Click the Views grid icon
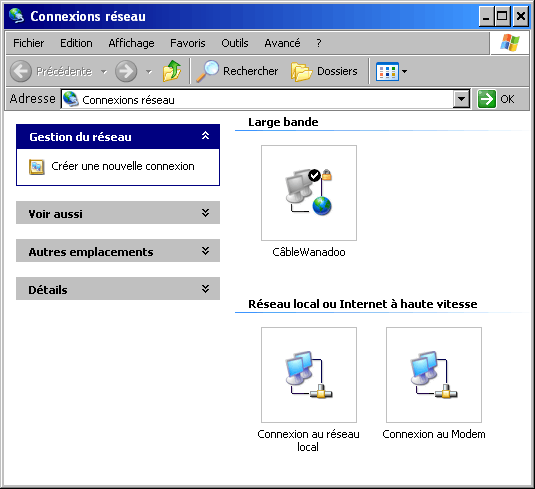 [x=387, y=71]
